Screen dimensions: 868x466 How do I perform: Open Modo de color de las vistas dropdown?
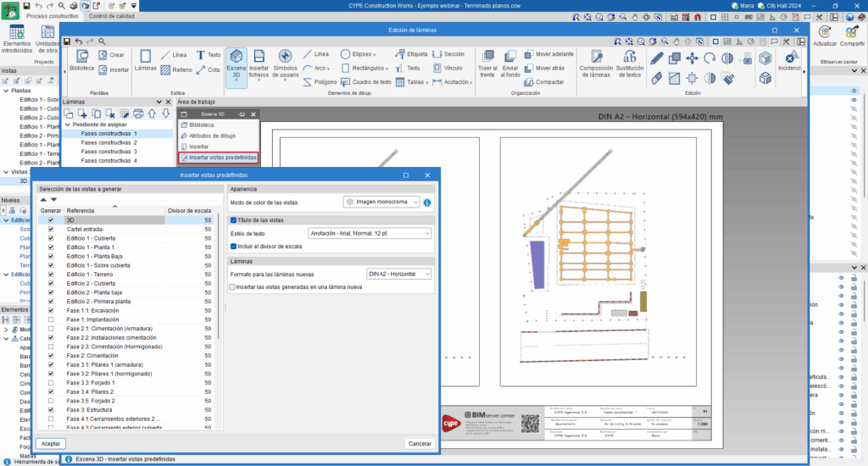[381, 202]
